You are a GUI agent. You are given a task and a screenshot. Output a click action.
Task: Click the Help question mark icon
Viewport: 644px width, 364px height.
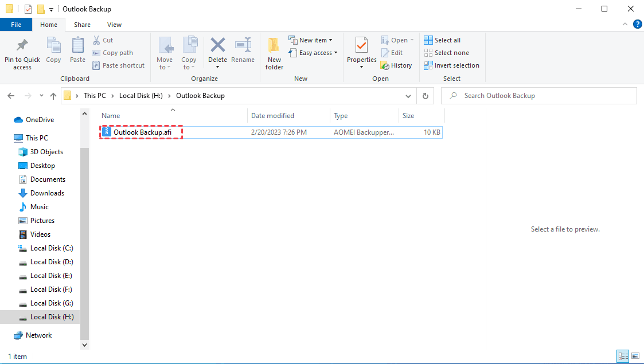638,24
